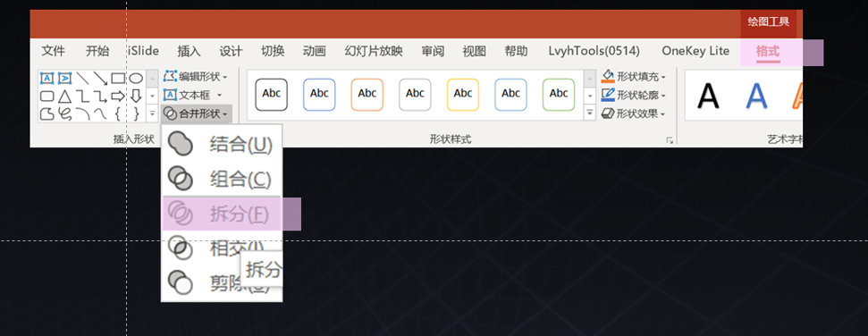Image resolution: width=868 pixels, height=336 pixels.
Task: Choose 结合(U) from the merge menu
Action: coord(222,145)
